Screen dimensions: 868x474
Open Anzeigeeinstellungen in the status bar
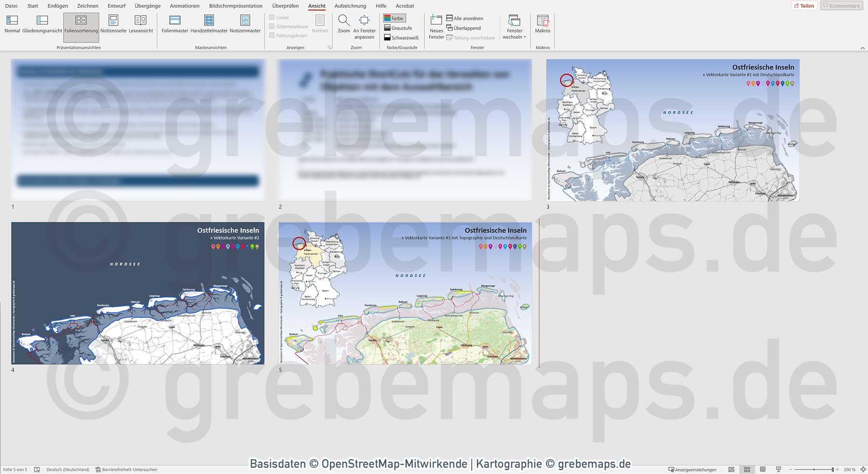693,469
